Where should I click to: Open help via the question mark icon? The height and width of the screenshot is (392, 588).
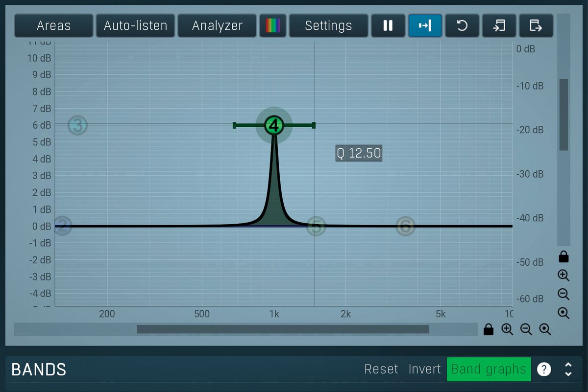[x=544, y=369]
